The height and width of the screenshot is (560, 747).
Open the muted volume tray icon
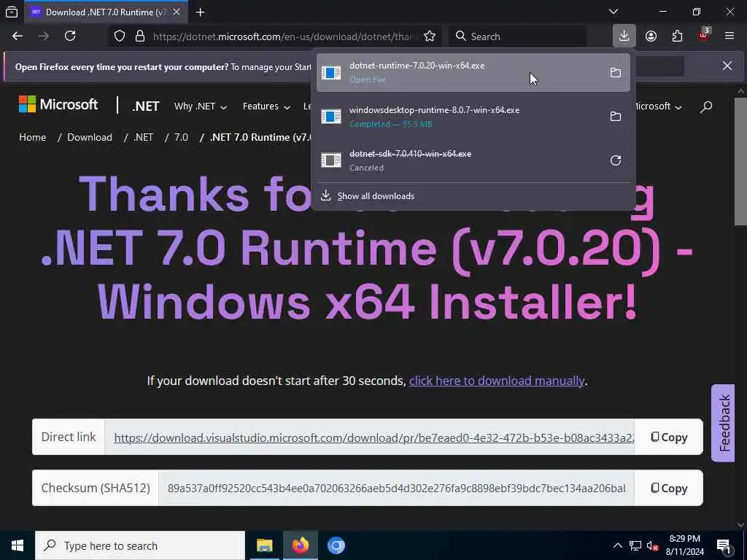point(653,545)
